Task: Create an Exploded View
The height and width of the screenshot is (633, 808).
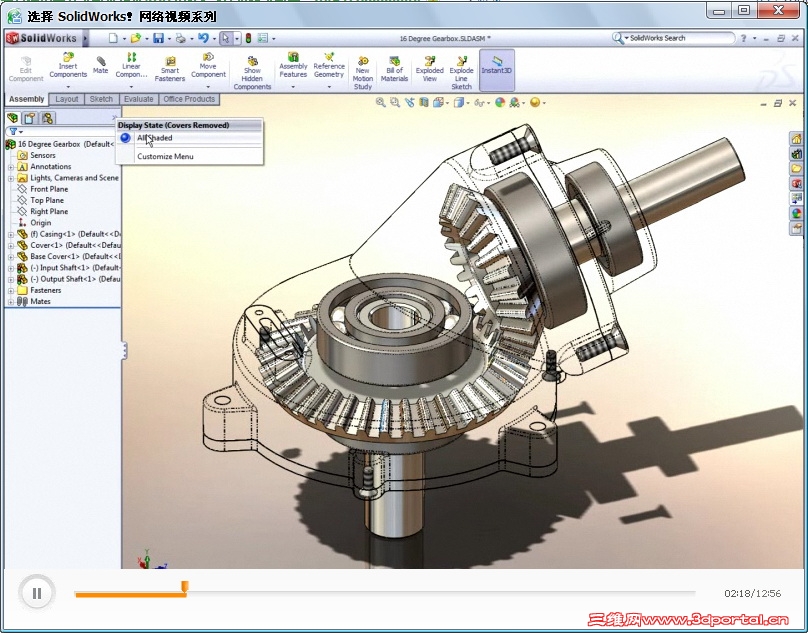Action: (430, 70)
